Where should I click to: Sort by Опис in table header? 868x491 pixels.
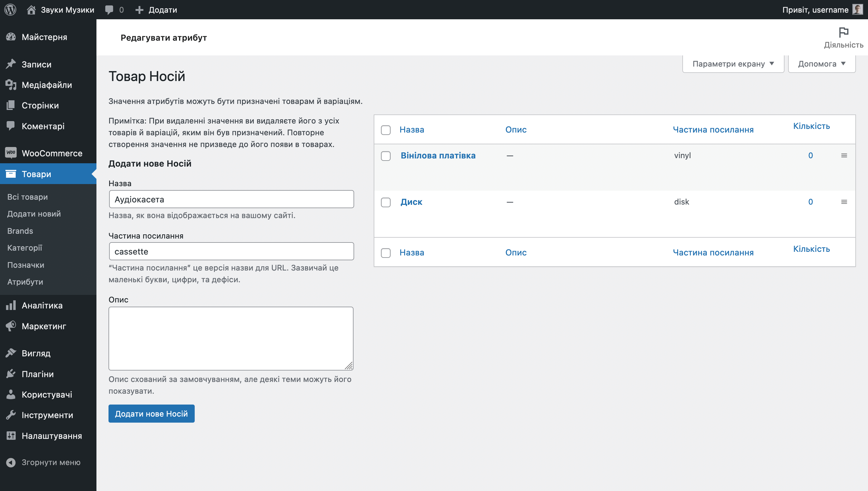click(516, 130)
